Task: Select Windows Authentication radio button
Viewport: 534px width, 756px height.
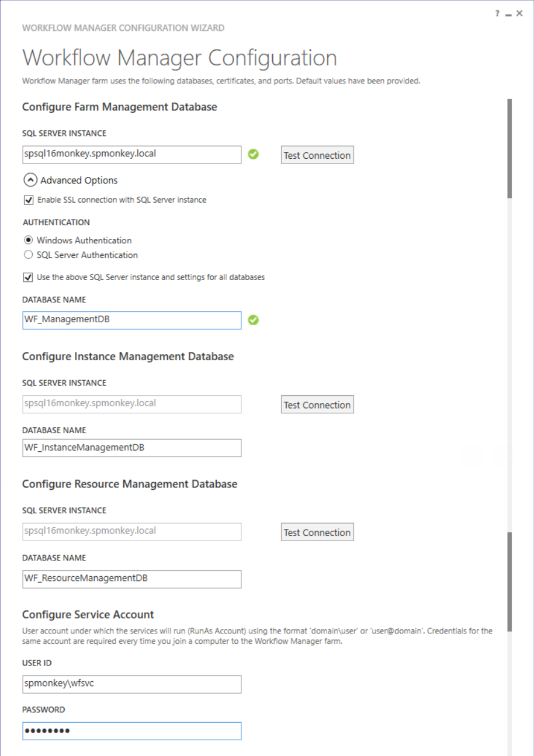Action: pos(28,241)
